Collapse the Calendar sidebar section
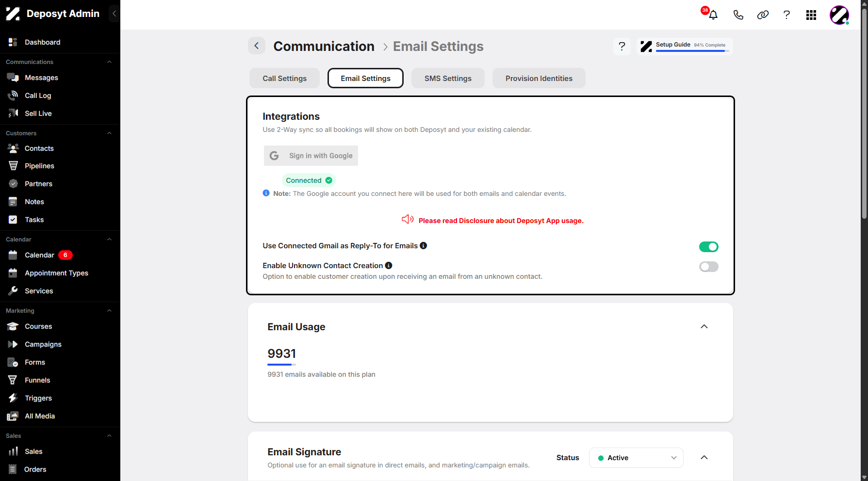 (109, 240)
